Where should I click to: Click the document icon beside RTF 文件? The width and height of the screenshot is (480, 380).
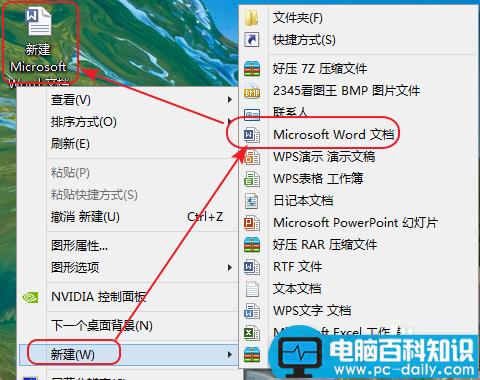coord(252,267)
